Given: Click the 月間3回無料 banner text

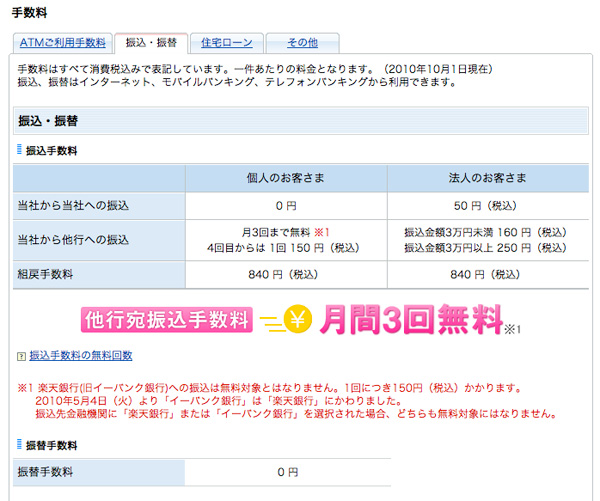Looking at the screenshot, I should click(410, 319).
